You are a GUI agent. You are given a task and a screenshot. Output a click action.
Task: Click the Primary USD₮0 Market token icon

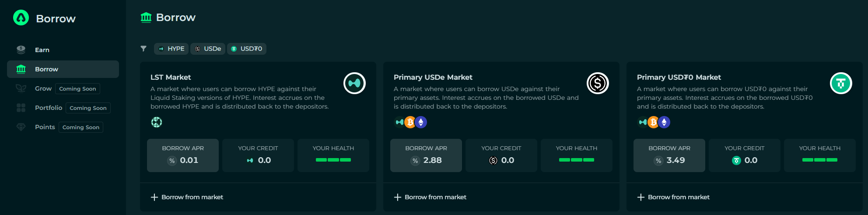[841, 83]
